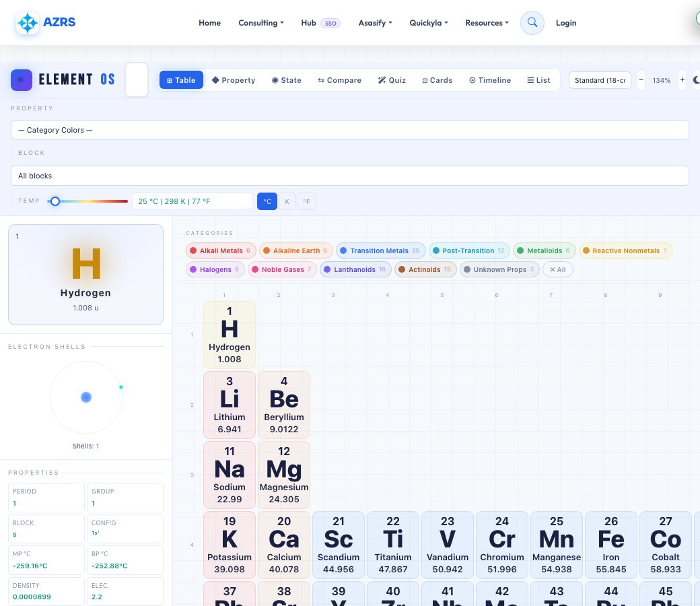
Task: Switch to the List tab
Action: tap(539, 80)
